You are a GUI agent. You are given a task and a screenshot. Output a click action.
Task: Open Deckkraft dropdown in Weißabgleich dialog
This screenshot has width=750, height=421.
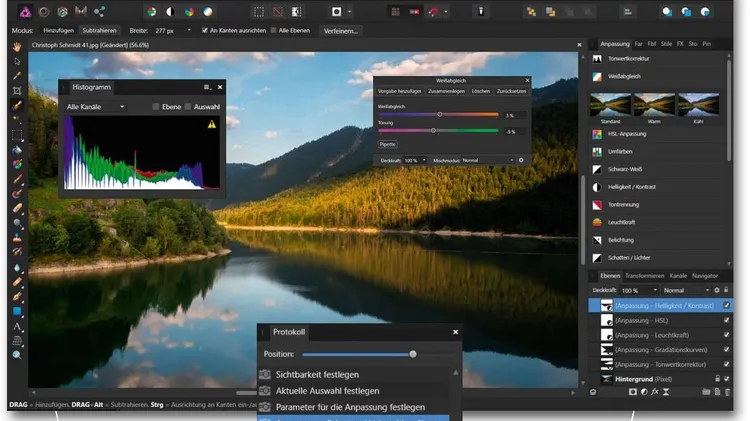click(x=424, y=160)
